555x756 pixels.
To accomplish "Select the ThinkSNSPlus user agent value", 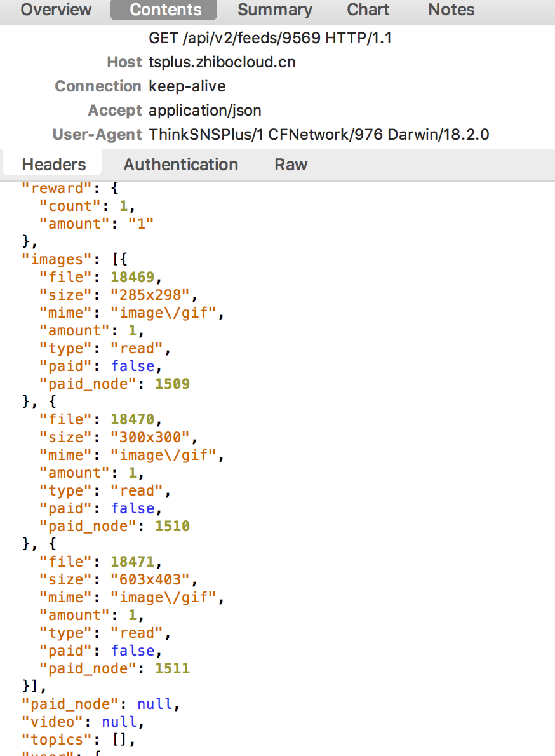I will pyautogui.click(x=319, y=135).
